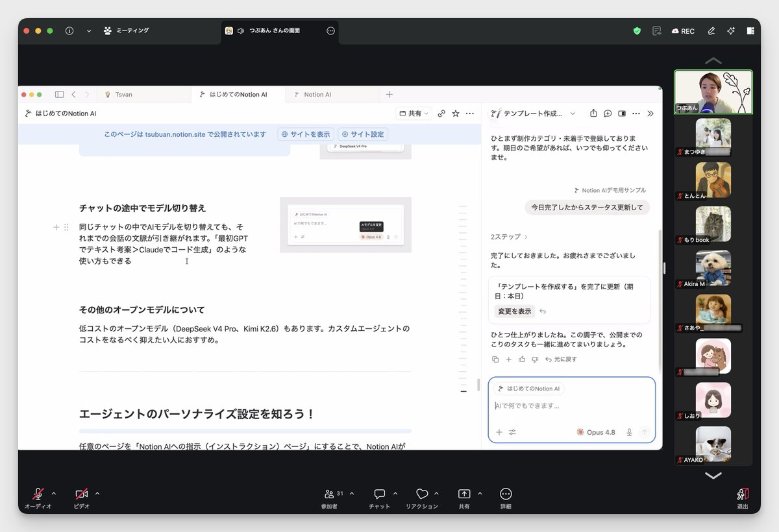Open share options ellipsis beside つぶあん さんの画面
The height and width of the screenshot is (532, 779).
pos(330,30)
